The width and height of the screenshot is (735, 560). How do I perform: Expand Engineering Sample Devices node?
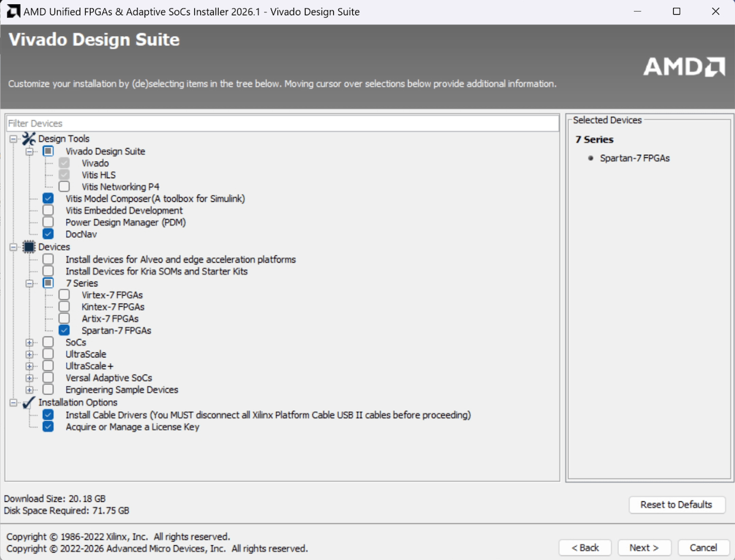(29, 390)
